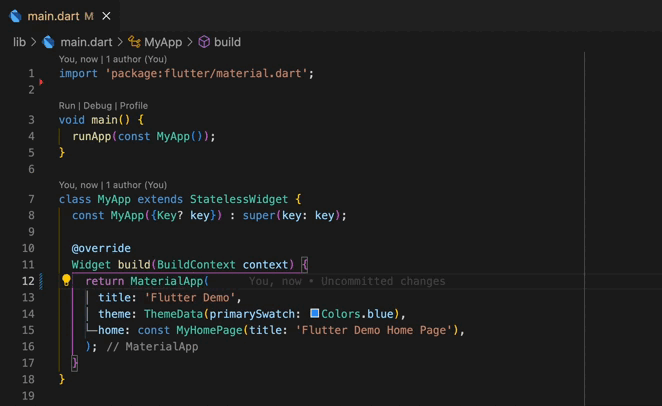Click line number 12 in gutter

pyautogui.click(x=28, y=281)
